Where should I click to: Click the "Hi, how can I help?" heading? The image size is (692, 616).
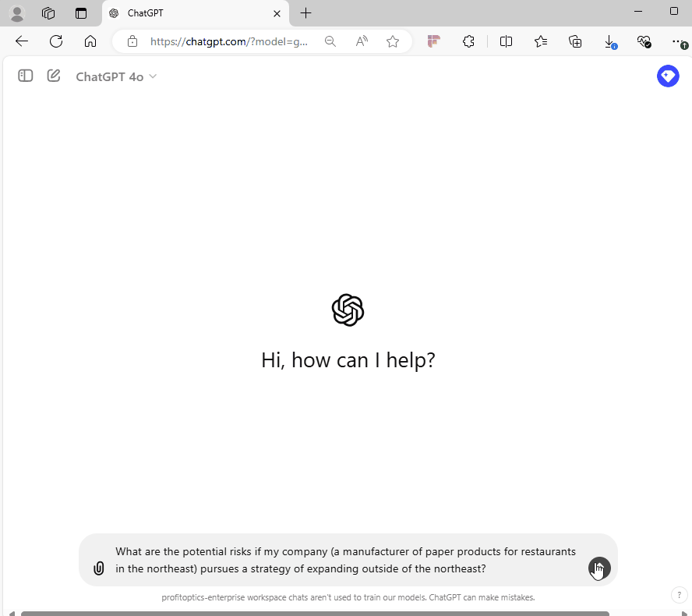point(348,360)
